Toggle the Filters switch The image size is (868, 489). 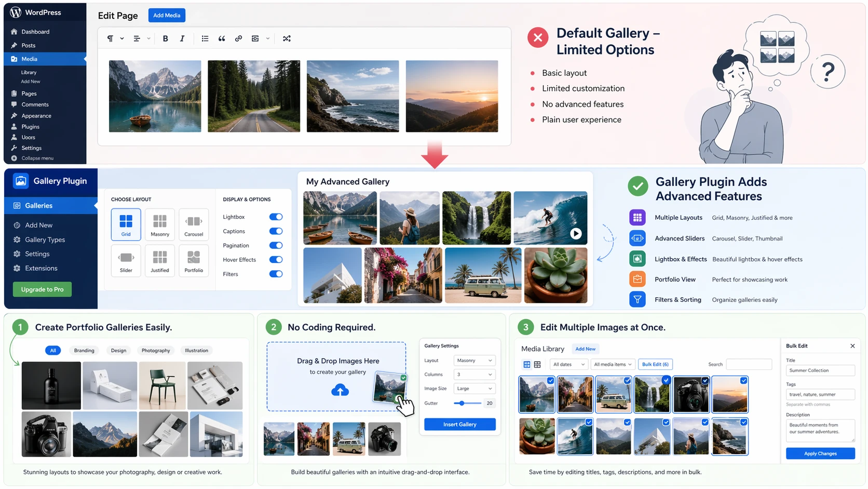coord(276,274)
